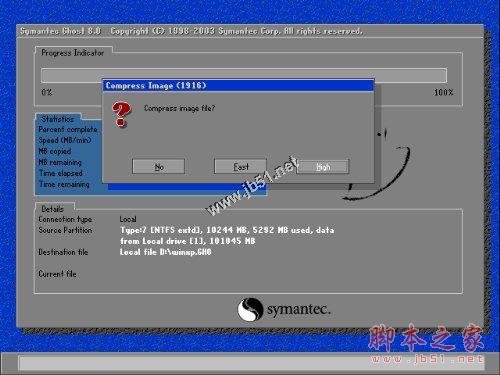Click the symantec wordmark text
Viewport: 500px width, 375px height.
pos(299,310)
